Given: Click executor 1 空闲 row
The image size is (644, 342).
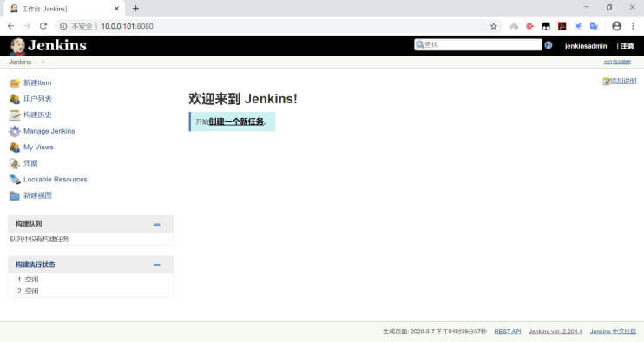Looking at the screenshot, I should pyautogui.click(x=90, y=280).
